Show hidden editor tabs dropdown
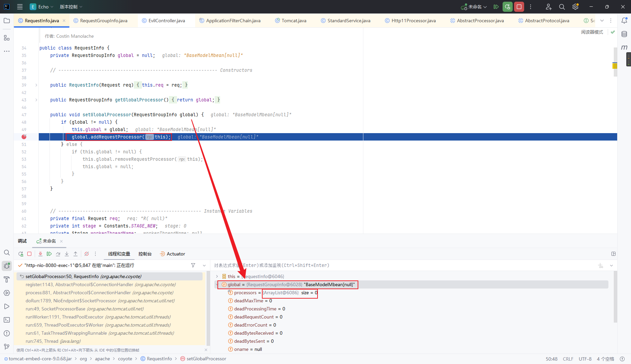Screen dimensions: 631x364 (602, 21)
